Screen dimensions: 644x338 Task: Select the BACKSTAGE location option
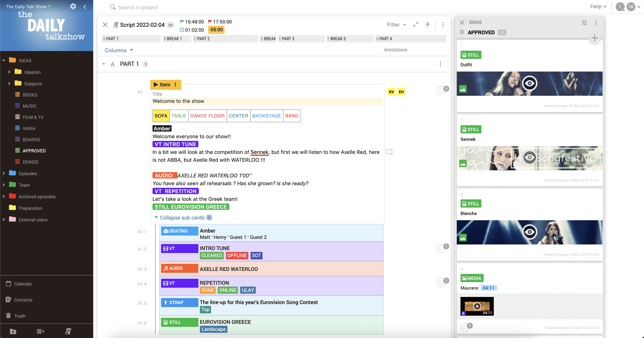coord(267,116)
